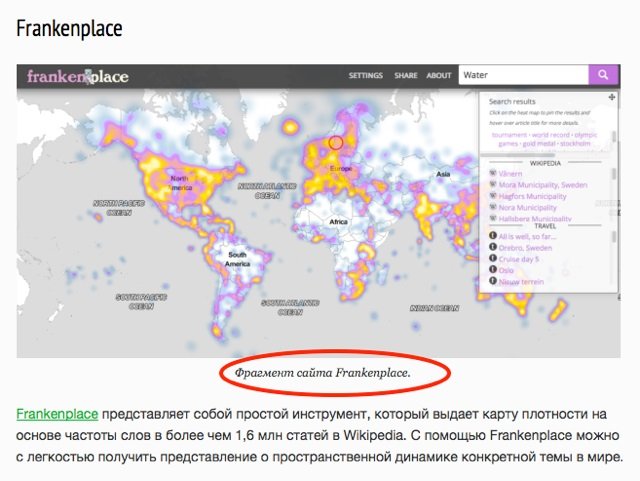Click the Asia label on the map

coord(443,174)
